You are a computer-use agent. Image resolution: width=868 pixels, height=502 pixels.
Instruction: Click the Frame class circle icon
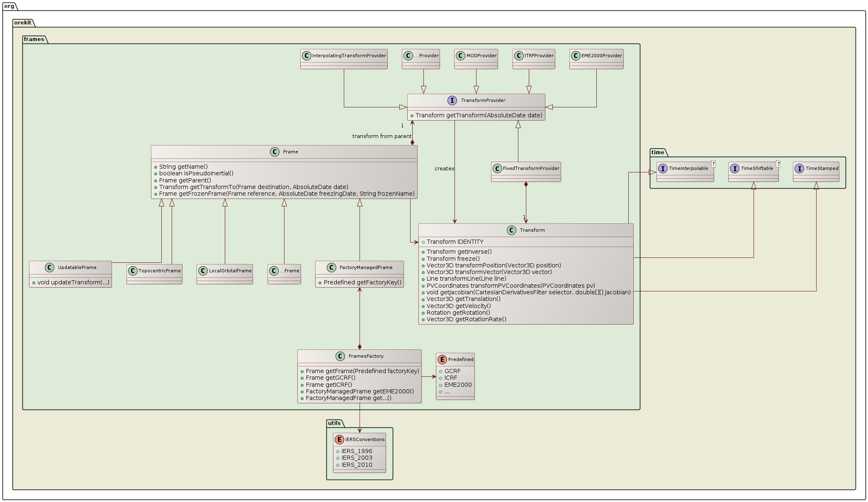[x=275, y=152]
